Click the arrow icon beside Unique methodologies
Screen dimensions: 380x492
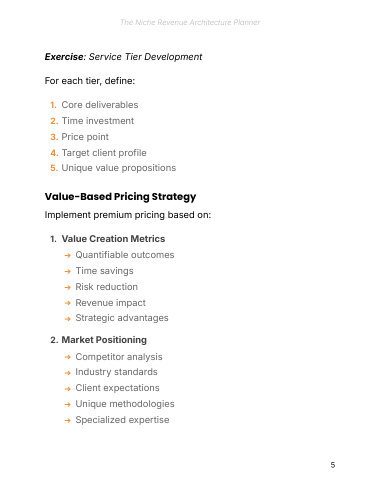click(68, 405)
